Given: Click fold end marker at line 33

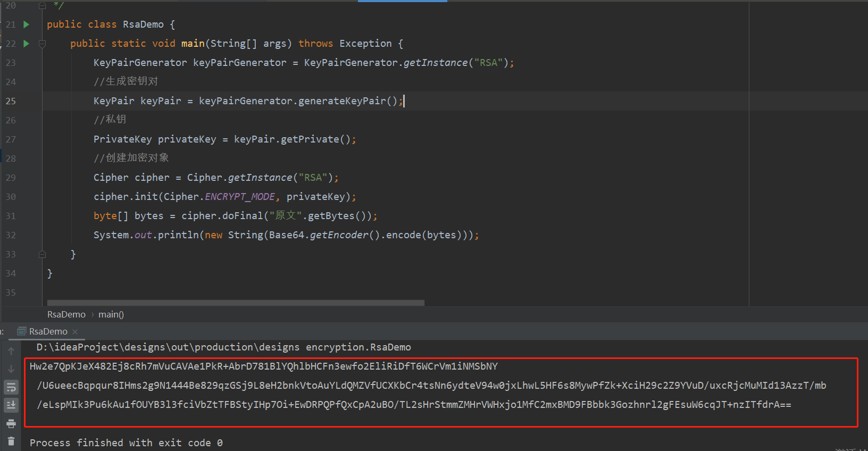Looking at the screenshot, I should pyautogui.click(x=43, y=254).
